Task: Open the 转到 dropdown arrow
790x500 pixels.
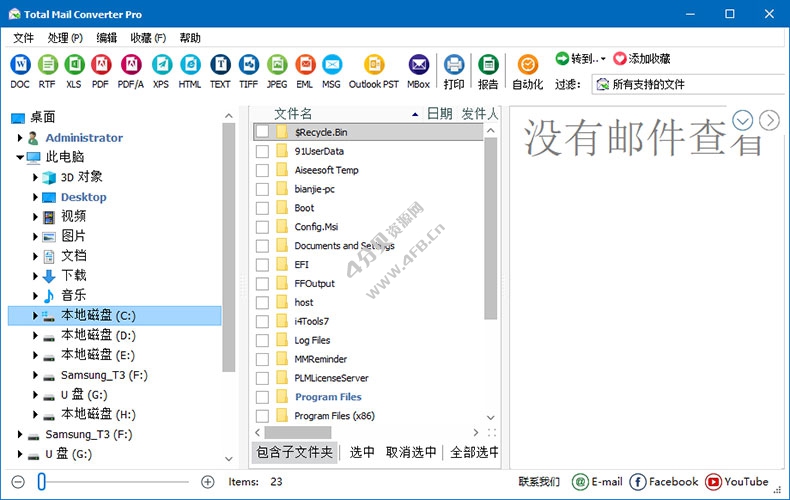Action: tap(603, 59)
